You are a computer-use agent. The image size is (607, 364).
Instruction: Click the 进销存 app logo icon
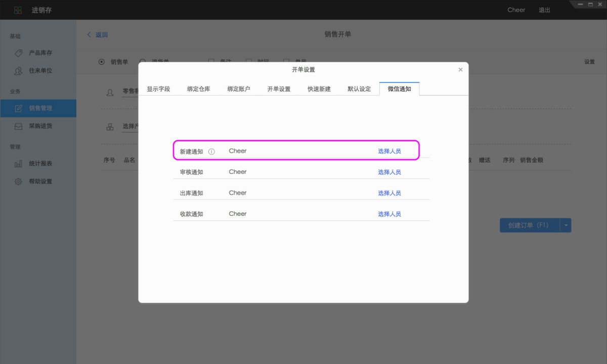[x=18, y=10]
